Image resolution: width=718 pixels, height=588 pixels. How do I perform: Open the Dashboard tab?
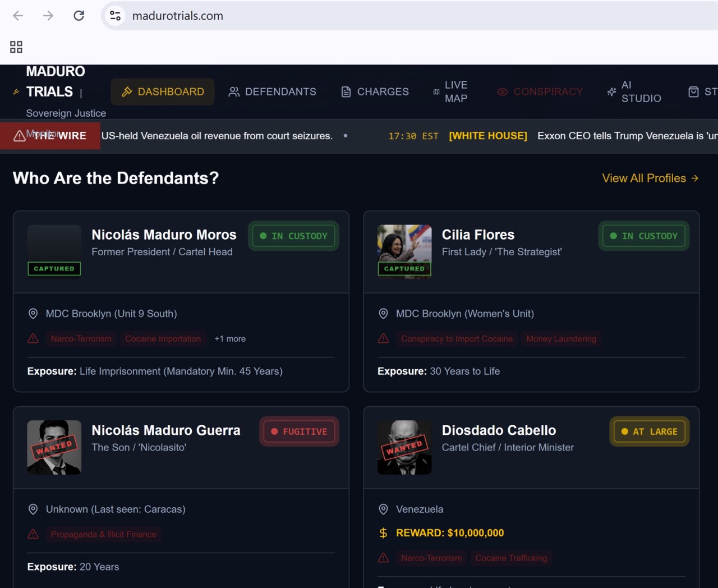(x=163, y=92)
